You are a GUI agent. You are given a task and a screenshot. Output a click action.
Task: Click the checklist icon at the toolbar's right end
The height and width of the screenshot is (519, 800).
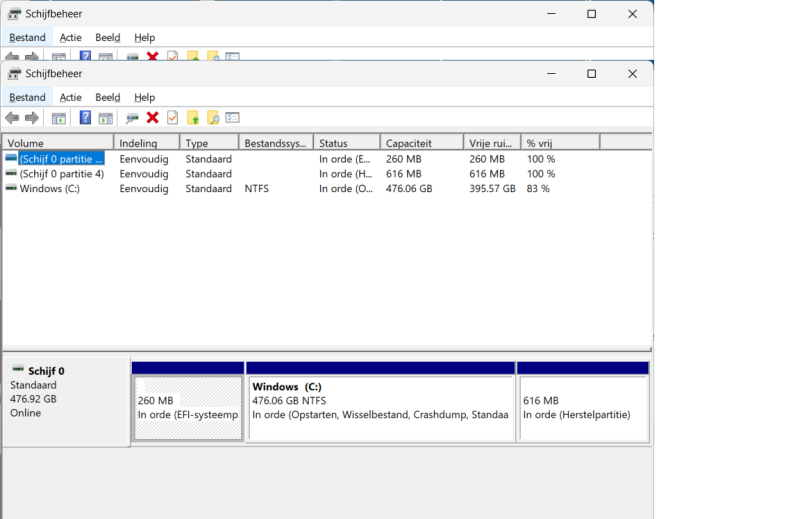pyautogui.click(x=233, y=118)
